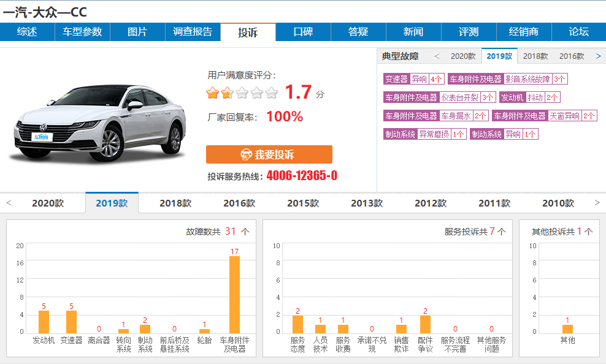Click the 配件争议 bar in service chart
606x364 pixels.
coord(425,325)
